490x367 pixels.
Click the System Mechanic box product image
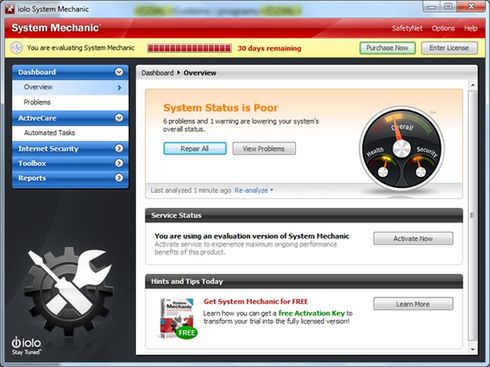click(x=178, y=318)
